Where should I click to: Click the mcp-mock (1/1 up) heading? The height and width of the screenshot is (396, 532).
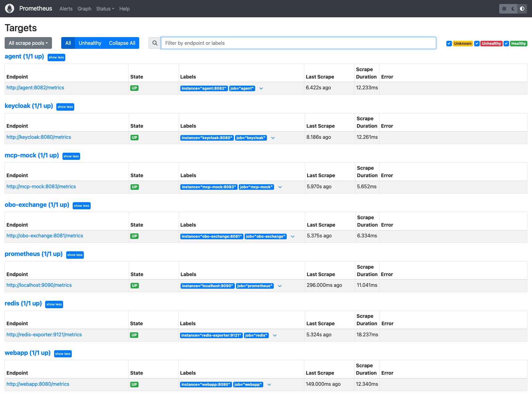(x=32, y=155)
